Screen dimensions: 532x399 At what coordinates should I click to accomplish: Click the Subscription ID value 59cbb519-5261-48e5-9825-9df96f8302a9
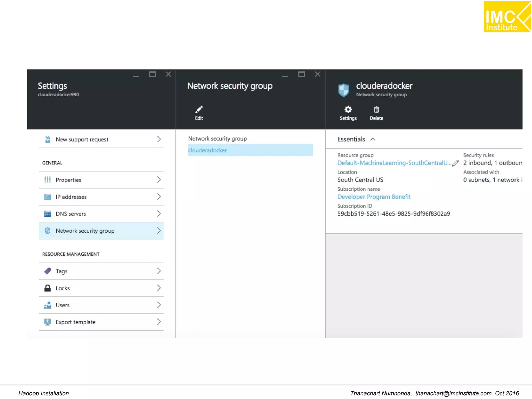[394, 214]
